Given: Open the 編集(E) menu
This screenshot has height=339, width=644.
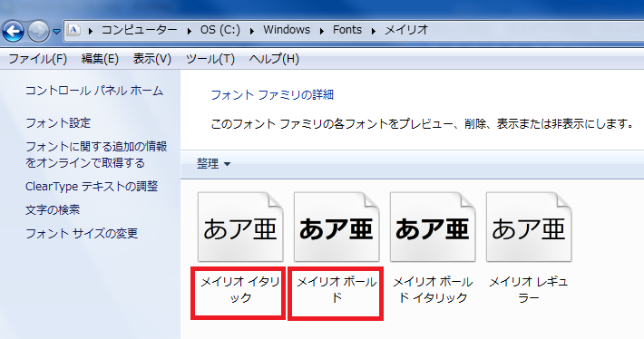Looking at the screenshot, I should 100,59.
